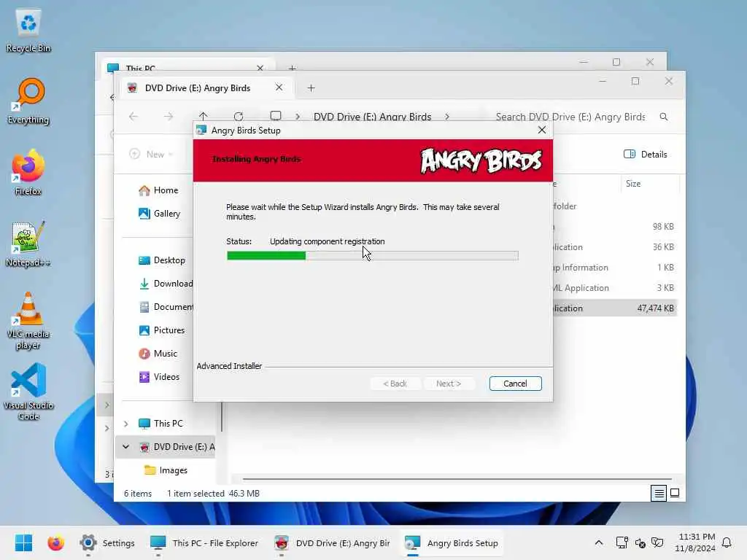The height and width of the screenshot is (560, 747).
Task: Open Visual Studio Code shortcut
Action: [28, 392]
